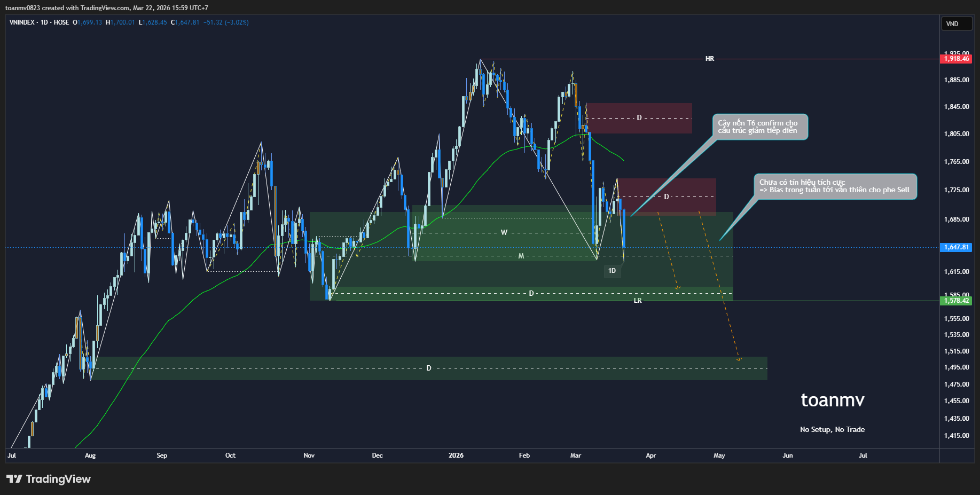
Task: Click 1,415.00 on the price axis
Action: click(957, 436)
